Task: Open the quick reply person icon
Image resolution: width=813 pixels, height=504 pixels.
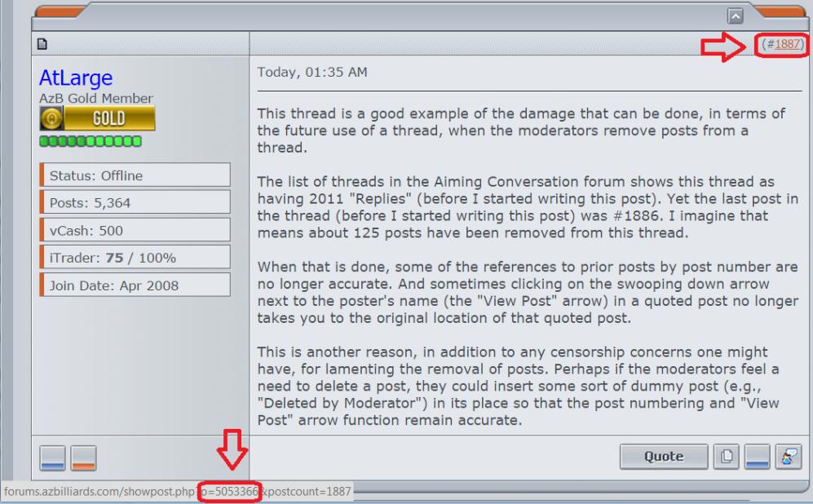Action: (x=789, y=457)
